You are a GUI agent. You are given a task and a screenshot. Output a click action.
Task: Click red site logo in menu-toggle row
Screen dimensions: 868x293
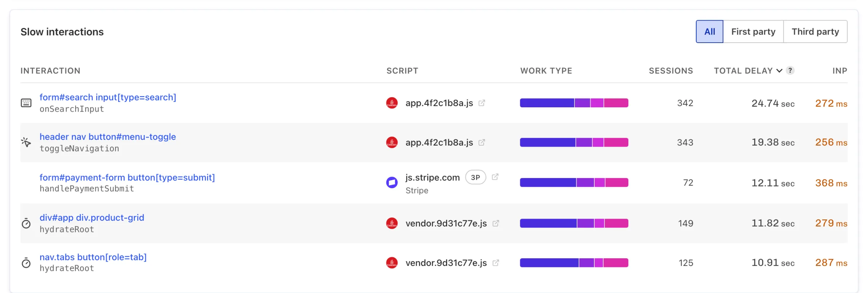coord(392,142)
